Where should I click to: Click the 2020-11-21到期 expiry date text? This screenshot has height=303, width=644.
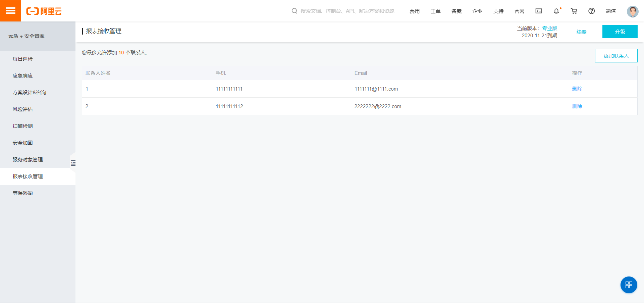point(539,36)
